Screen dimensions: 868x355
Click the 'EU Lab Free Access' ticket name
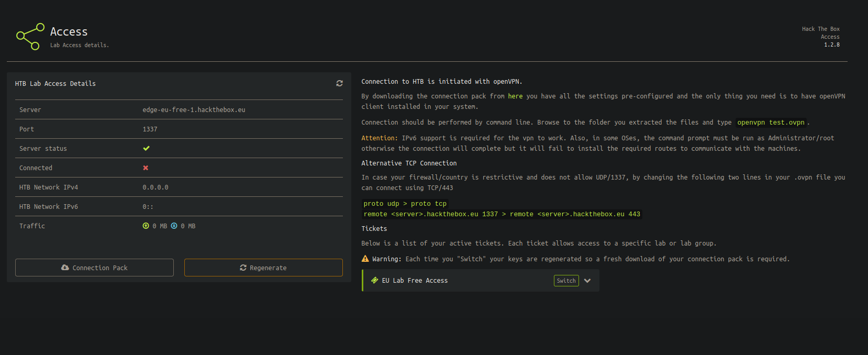pyautogui.click(x=415, y=281)
